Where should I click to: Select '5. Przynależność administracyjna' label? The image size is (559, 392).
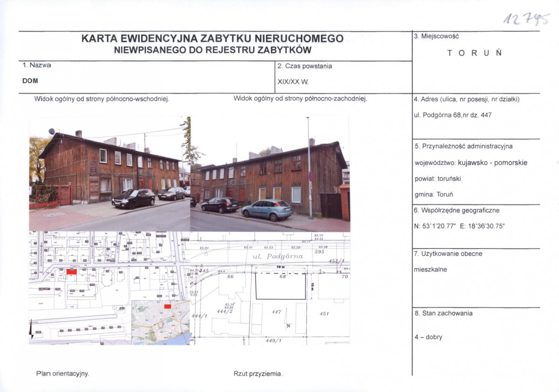coord(464,146)
